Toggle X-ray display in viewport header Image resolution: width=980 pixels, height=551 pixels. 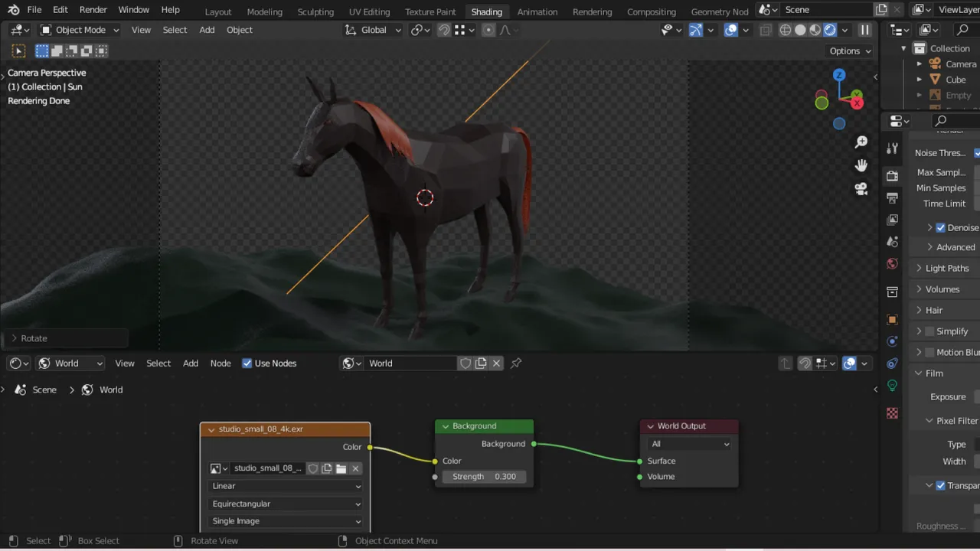tap(766, 30)
